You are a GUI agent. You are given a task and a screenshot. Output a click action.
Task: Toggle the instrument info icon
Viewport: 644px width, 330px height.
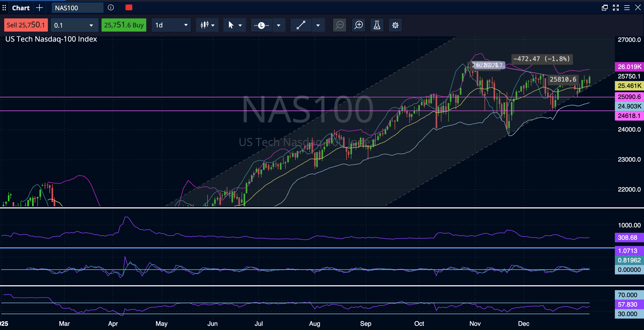click(x=110, y=8)
